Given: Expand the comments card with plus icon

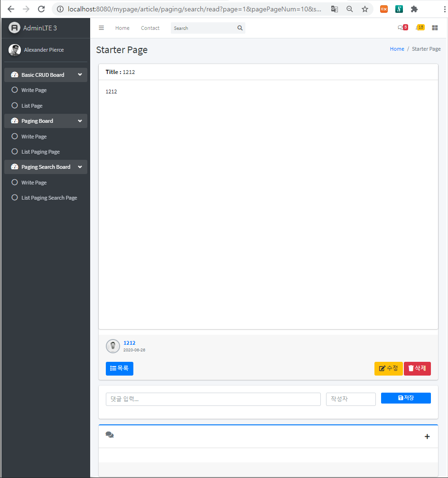Looking at the screenshot, I should point(427,437).
